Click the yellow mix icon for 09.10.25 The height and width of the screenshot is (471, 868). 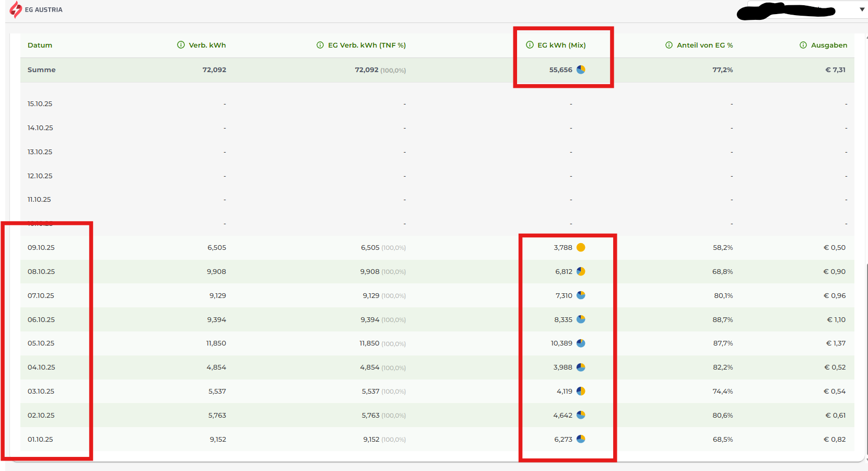(581, 247)
